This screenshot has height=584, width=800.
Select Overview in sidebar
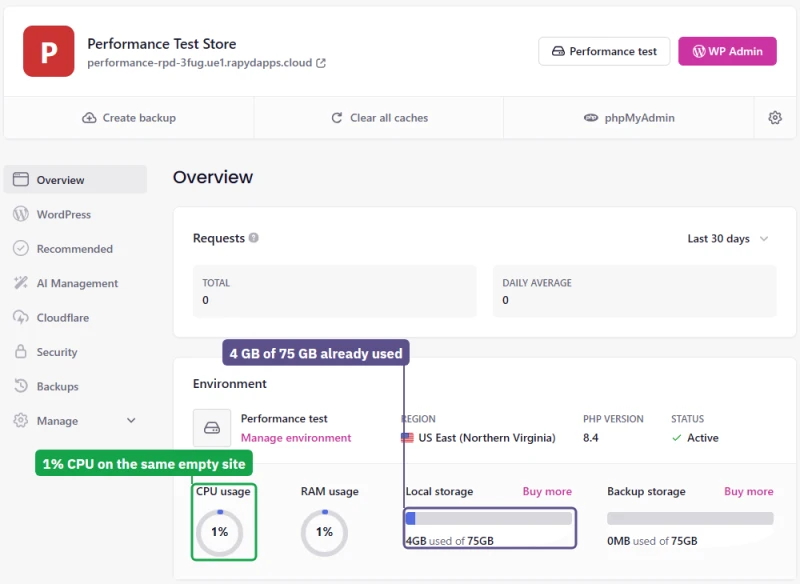[76, 180]
